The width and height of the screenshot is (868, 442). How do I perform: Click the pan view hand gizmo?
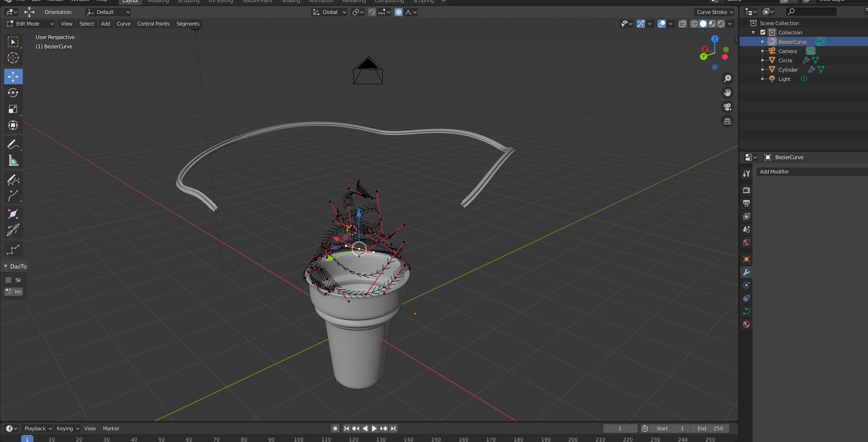(x=727, y=93)
